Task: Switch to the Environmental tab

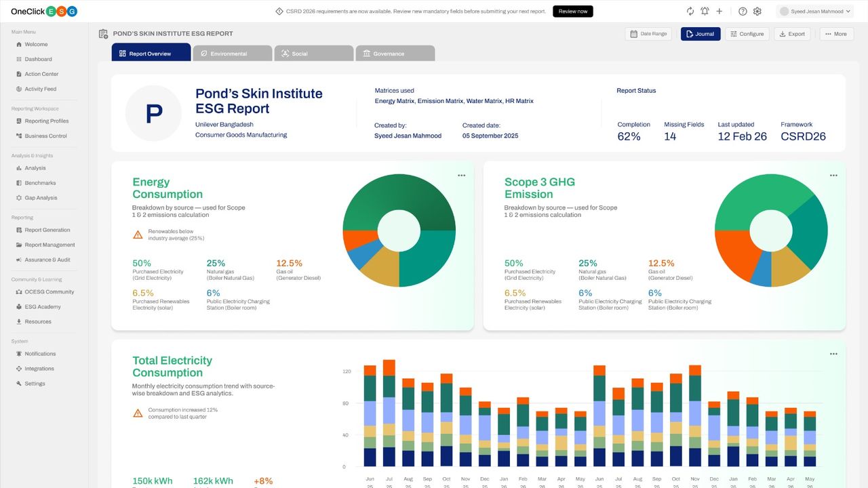Action: (233, 54)
